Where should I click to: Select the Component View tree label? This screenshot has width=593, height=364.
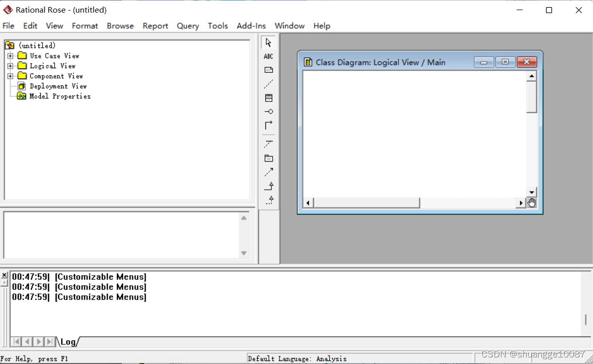56,76
